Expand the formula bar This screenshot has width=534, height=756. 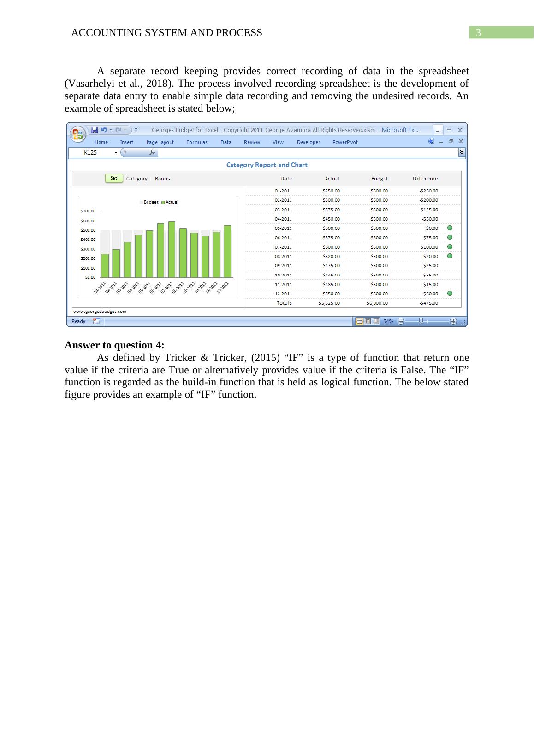(x=462, y=152)
